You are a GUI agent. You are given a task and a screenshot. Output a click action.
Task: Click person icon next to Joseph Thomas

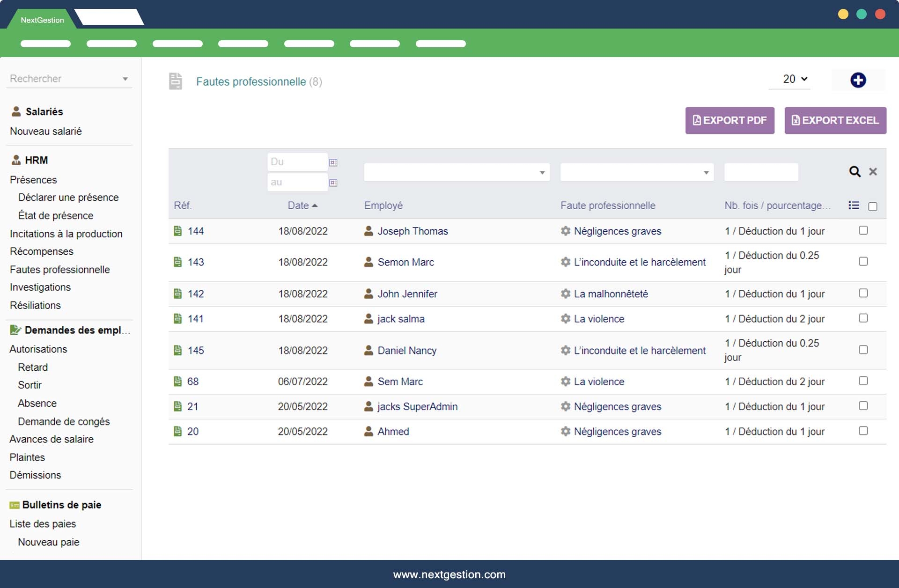(x=368, y=231)
